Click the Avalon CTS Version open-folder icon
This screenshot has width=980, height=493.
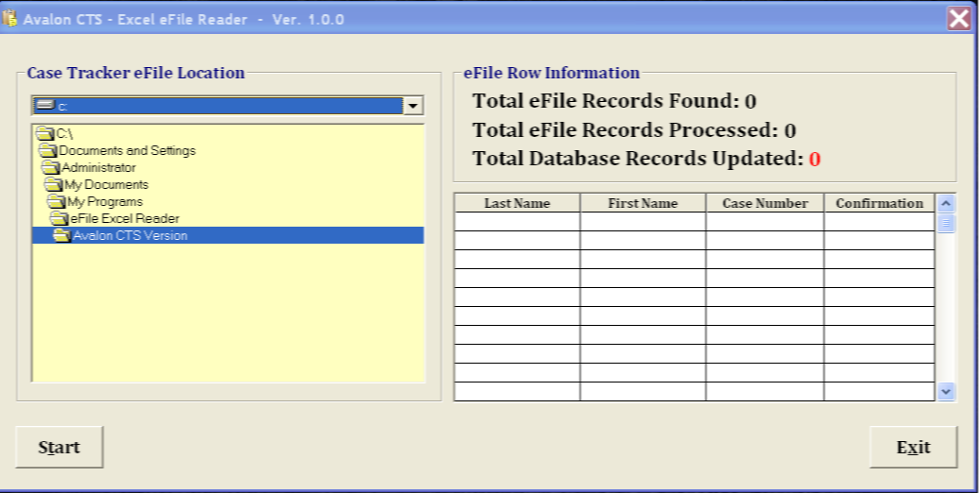[61, 235]
